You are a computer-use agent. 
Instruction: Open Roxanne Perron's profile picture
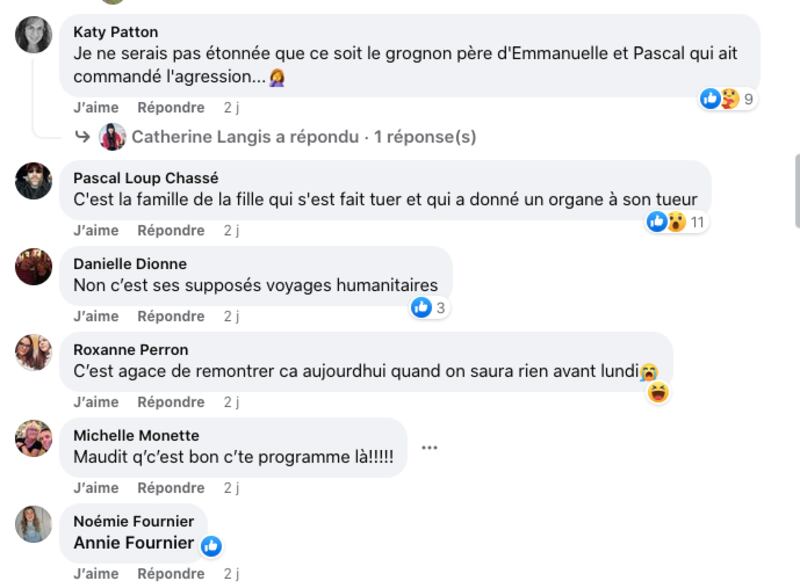tap(34, 352)
